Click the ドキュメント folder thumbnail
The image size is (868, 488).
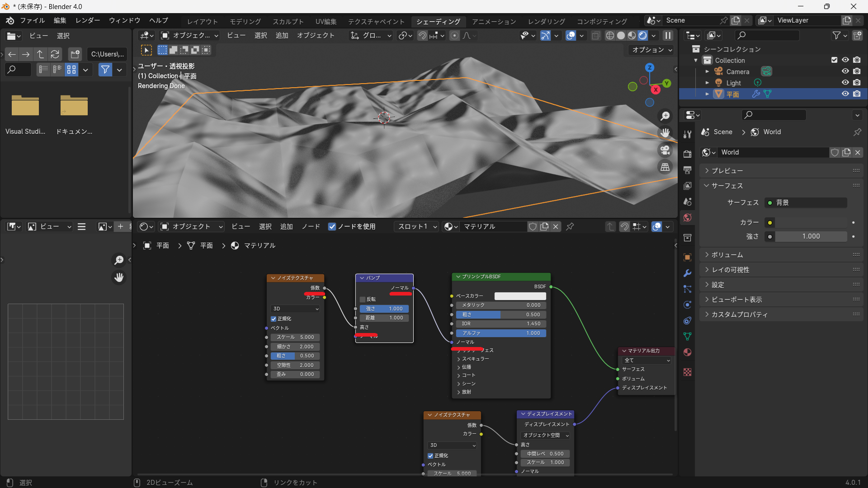click(x=74, y=107)
